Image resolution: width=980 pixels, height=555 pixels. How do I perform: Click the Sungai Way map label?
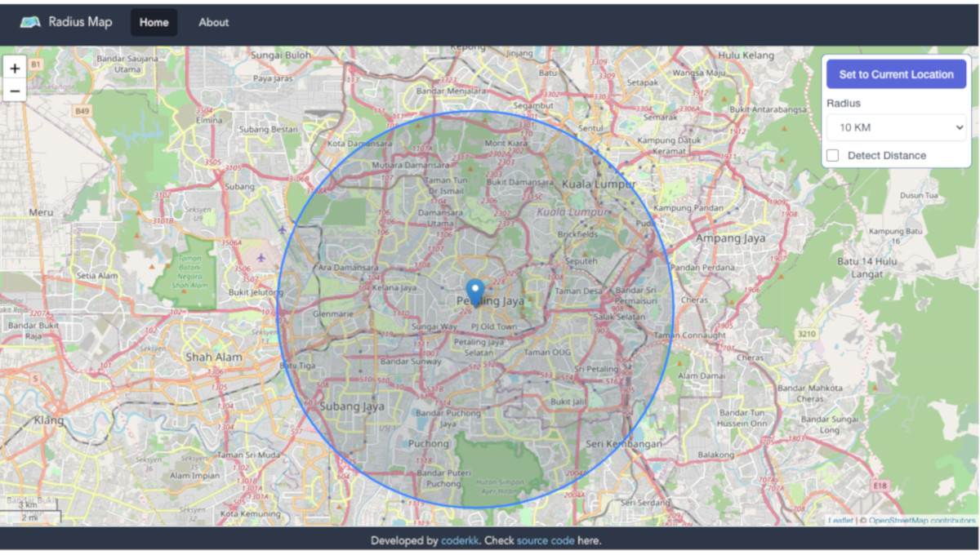coord(434,327)
